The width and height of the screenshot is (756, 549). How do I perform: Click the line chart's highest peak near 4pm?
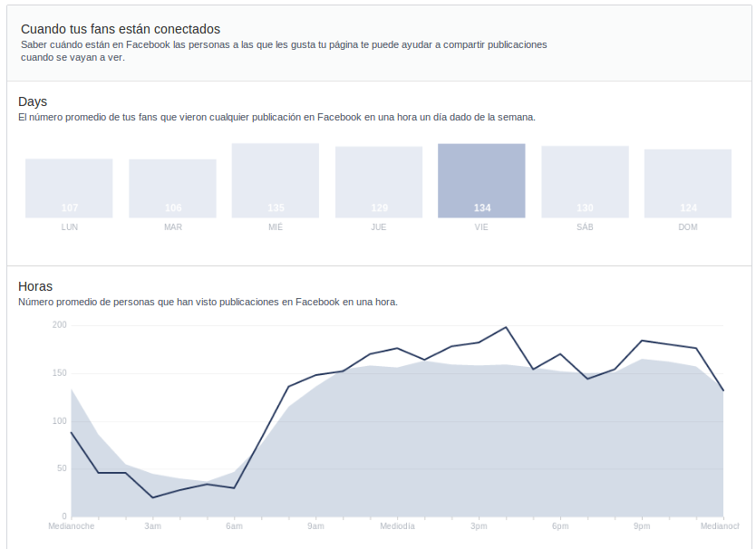click(506, 327)
